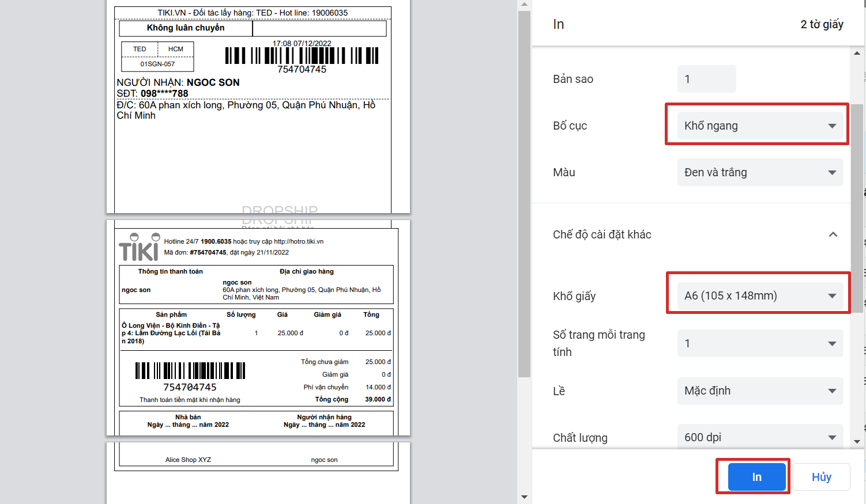Click '01SGN-057' code in label preview
866x504 pixels.
pyautogui.click(x=157, y=64)
